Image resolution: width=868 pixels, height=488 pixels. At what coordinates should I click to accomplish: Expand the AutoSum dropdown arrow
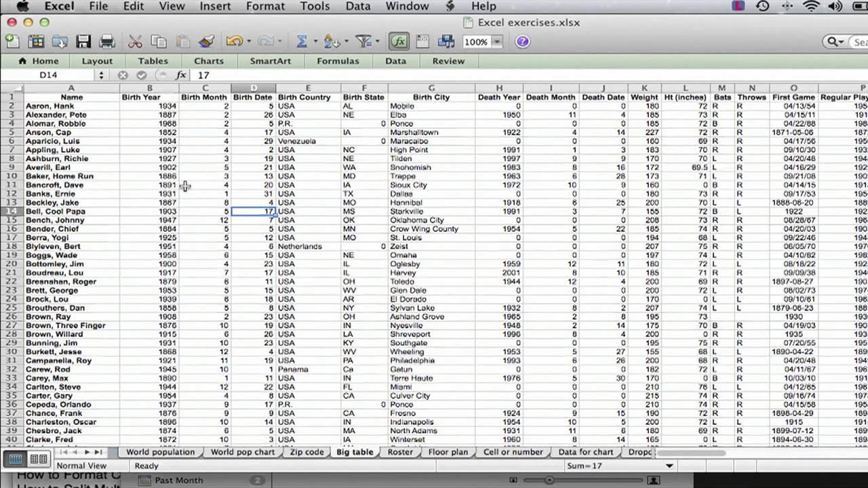click(315, 42)
